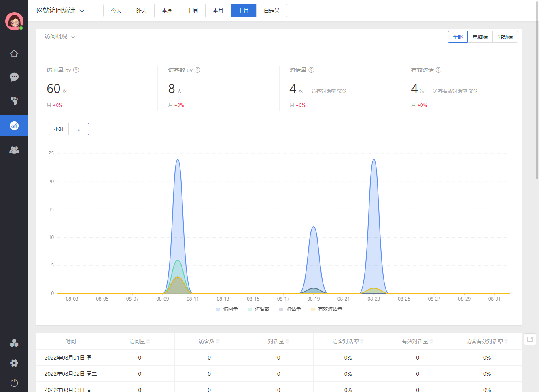Toggle 访客数 series in chart legend
539x392 pixels.
pos(259,309)
